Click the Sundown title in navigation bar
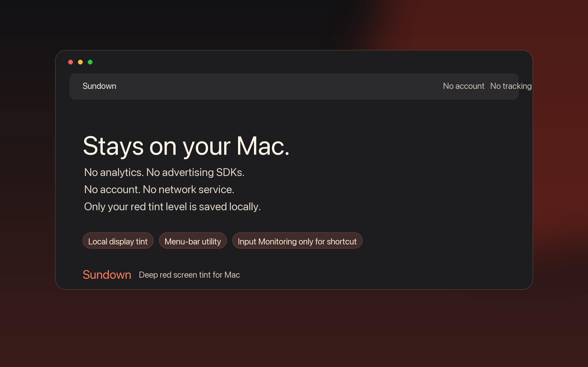Viewport: 588px width, 367px height. [99, 86]
